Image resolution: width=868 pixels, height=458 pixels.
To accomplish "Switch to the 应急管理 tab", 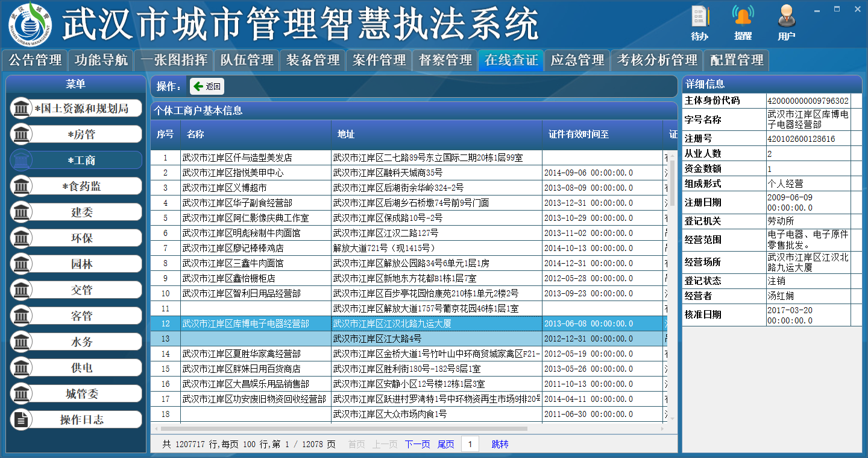I will click(577, 60).
